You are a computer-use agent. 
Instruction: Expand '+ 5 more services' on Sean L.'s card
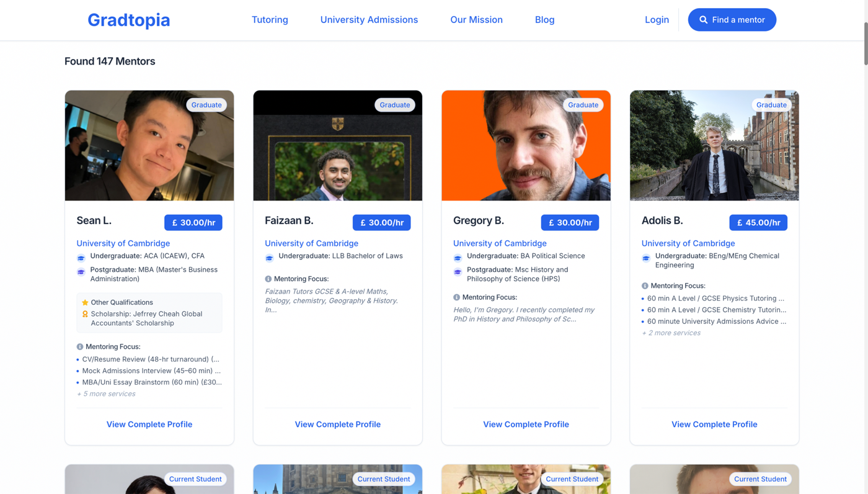106,393
